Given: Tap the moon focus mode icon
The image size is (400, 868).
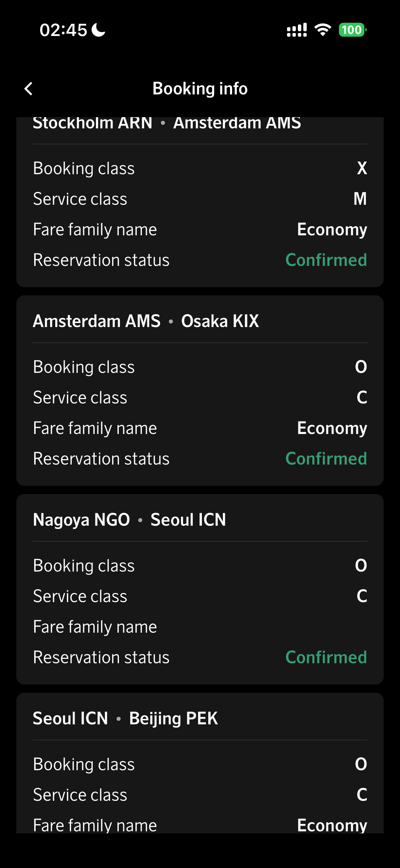Looking at the screenshot, I should 98,30.
